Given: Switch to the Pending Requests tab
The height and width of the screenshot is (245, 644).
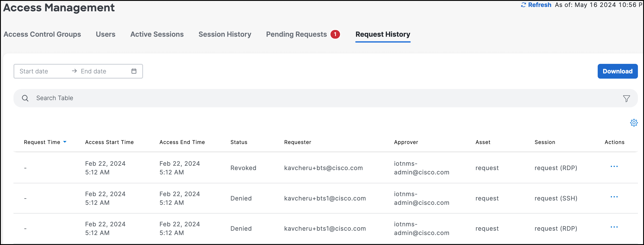Looking at the screenshot, I should (x=296, y=34).
